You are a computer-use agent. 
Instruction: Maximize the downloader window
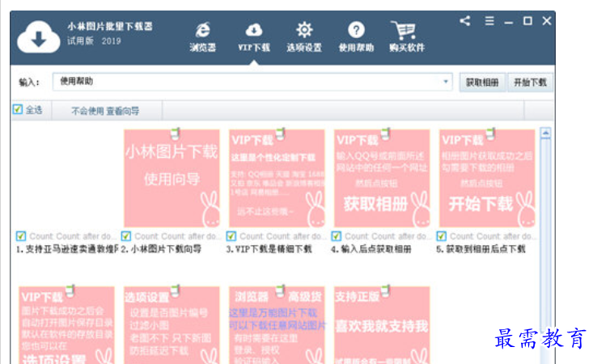click(x=527, y=21)
